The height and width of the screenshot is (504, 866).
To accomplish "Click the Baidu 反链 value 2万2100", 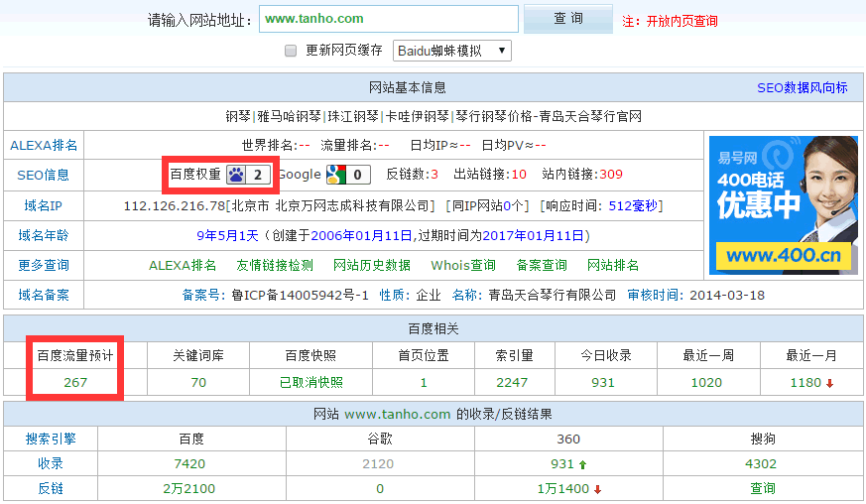I will click(x=188, y=488).
